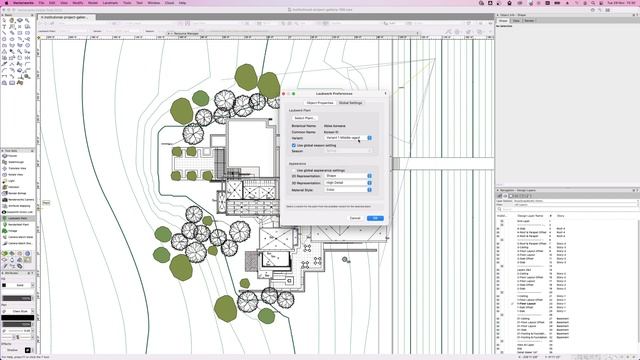Click the search field in Navigation palette
Viewport: 640px width, 360px height.
pyautogui.click(x=567, y=209)
